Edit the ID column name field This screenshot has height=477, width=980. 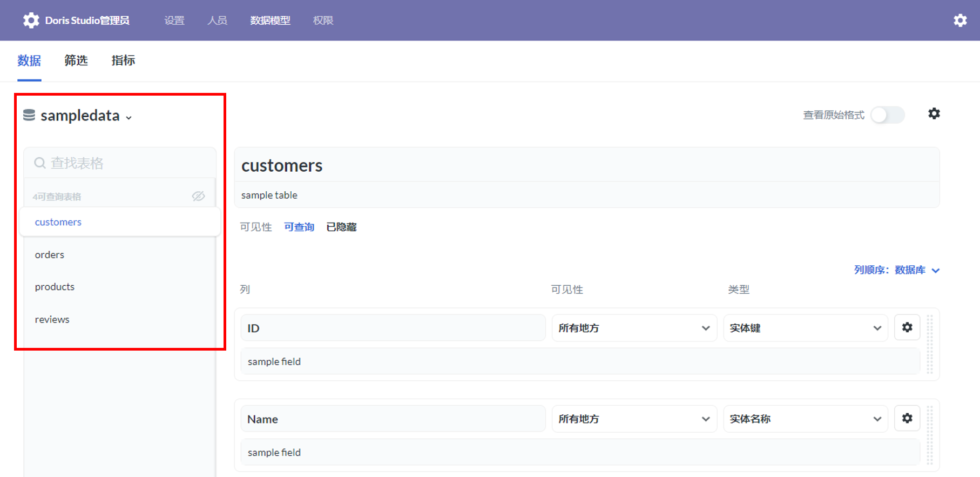[x=393, y=328]
